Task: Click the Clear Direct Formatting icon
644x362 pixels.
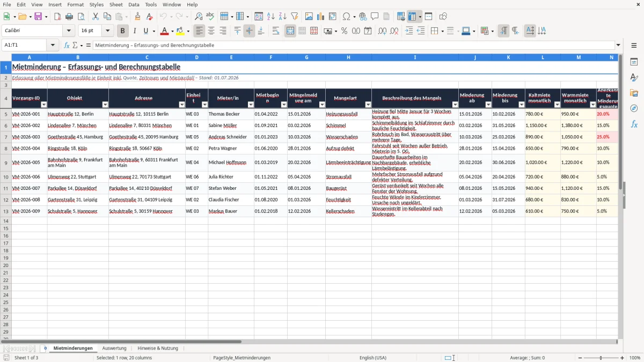Action: (x=149, y=17)
